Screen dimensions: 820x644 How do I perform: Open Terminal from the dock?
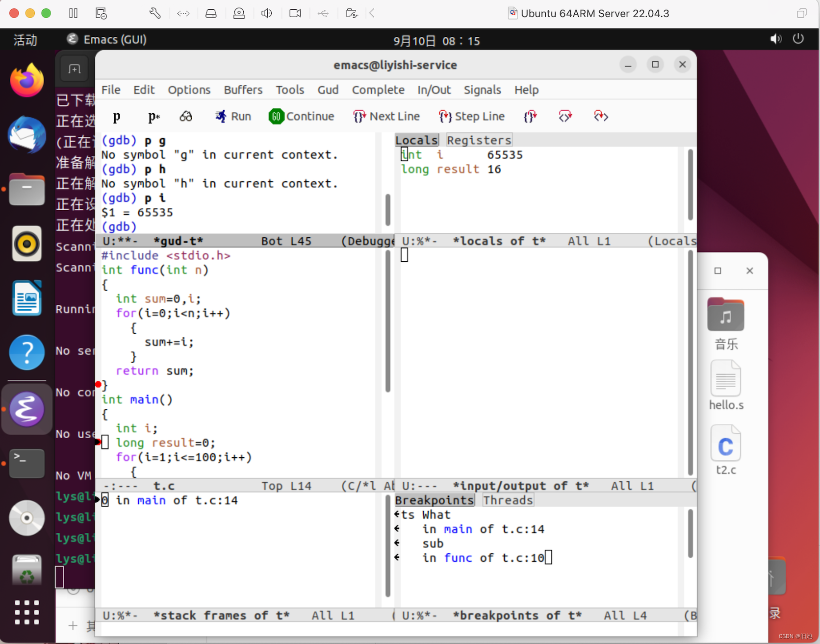(x=27, y=463)
